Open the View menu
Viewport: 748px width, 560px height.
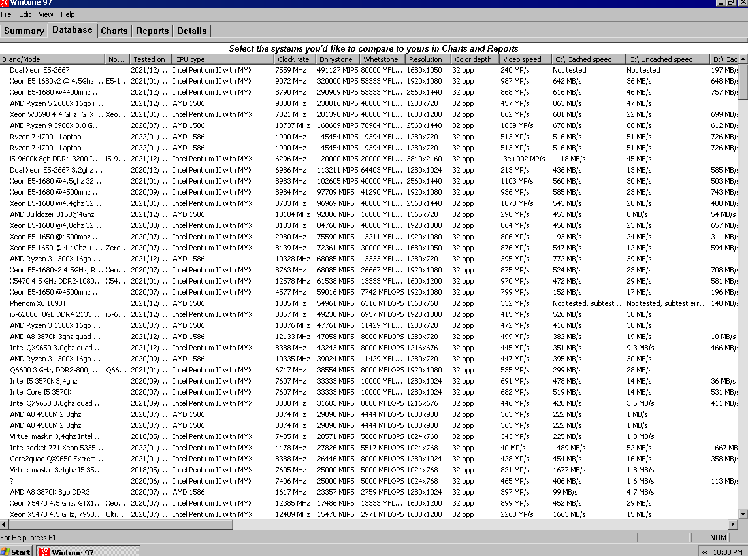(x=46, y=14)
